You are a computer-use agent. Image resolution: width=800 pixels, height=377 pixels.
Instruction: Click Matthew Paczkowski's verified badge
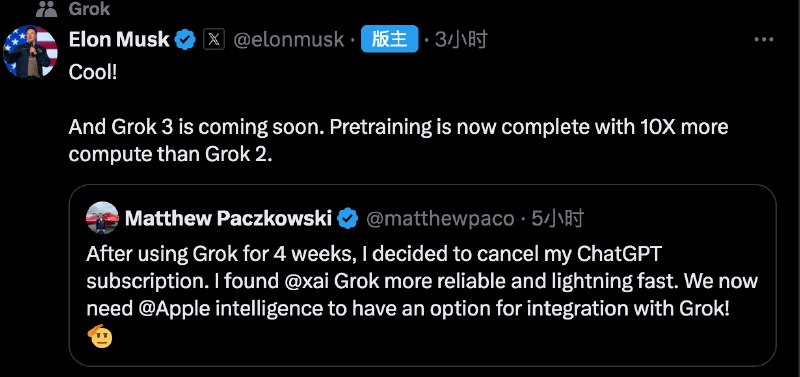[x=348, y=218]
